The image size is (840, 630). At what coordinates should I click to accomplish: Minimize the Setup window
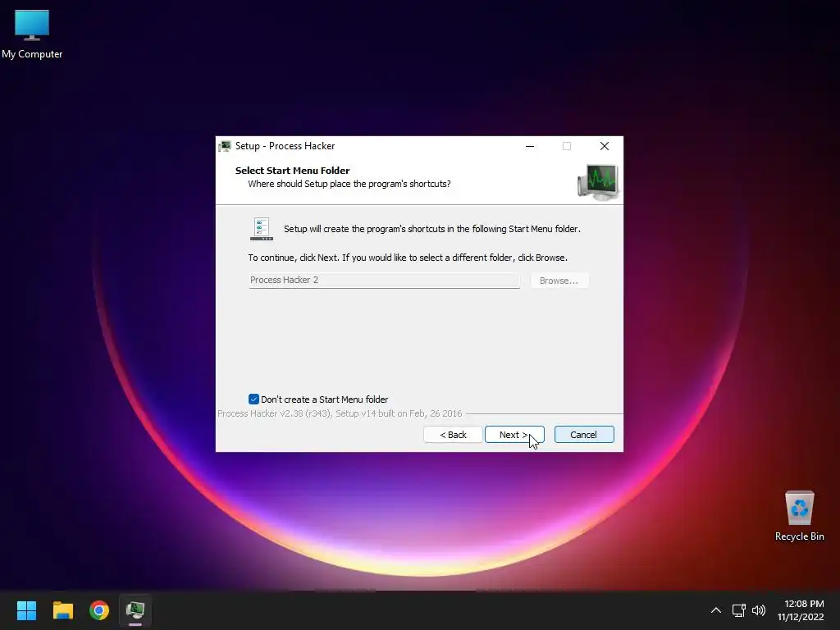pos(530,146)
